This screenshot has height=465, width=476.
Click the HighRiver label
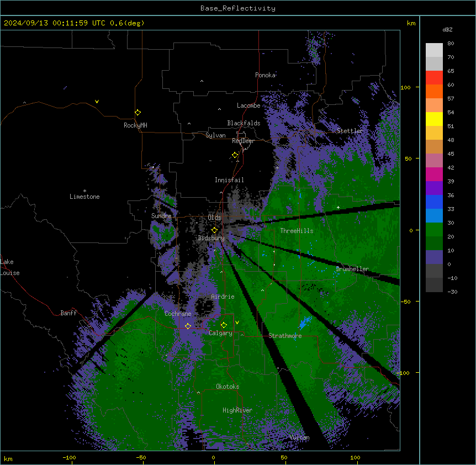[x=237, y=410]
